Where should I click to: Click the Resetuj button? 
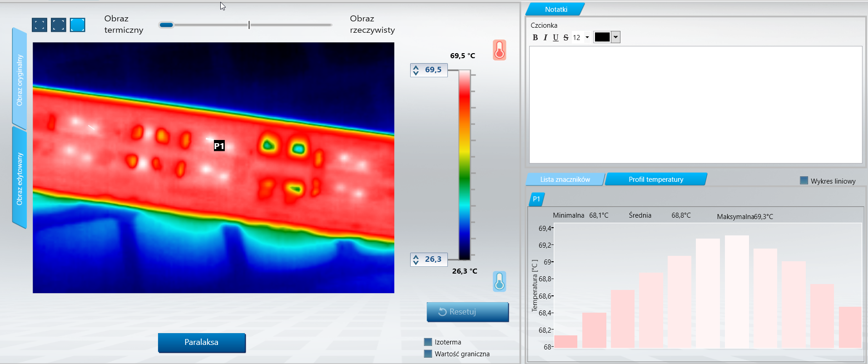pos(467,312)
